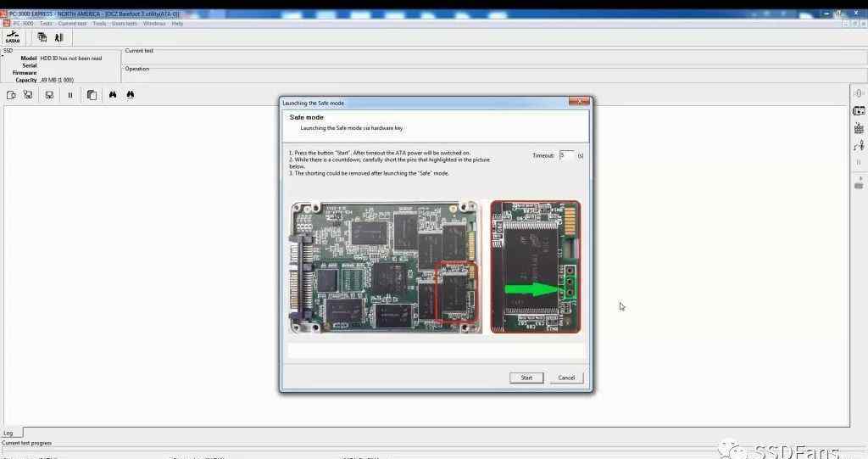Click the full SSD board photo

[x=386, y=267]
